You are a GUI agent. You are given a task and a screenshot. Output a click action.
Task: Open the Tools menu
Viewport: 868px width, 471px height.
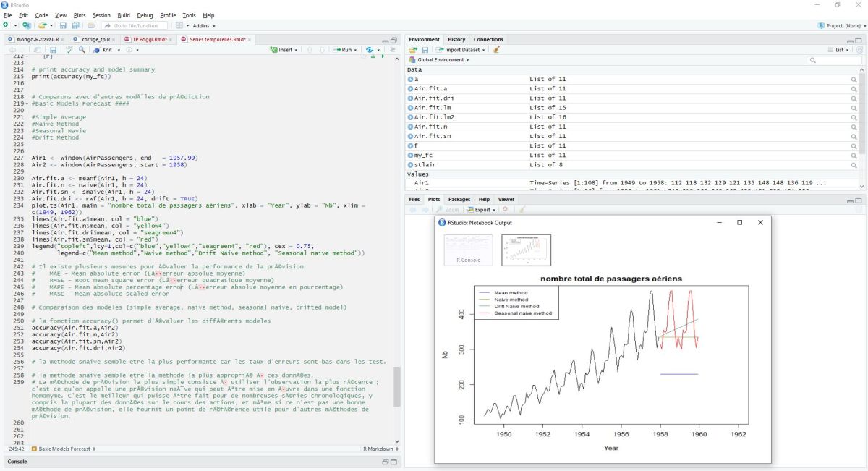pyautogui.click(x=189, y=15)
